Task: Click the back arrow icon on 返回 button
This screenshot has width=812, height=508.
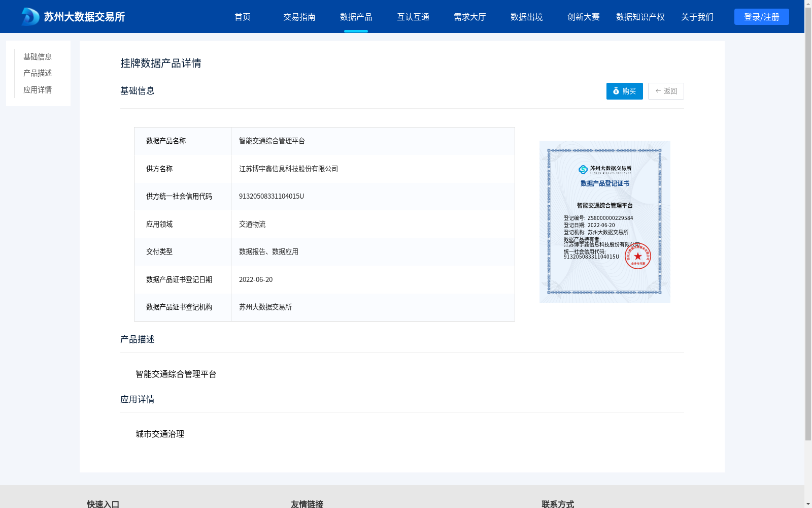Action: (658, 91)
